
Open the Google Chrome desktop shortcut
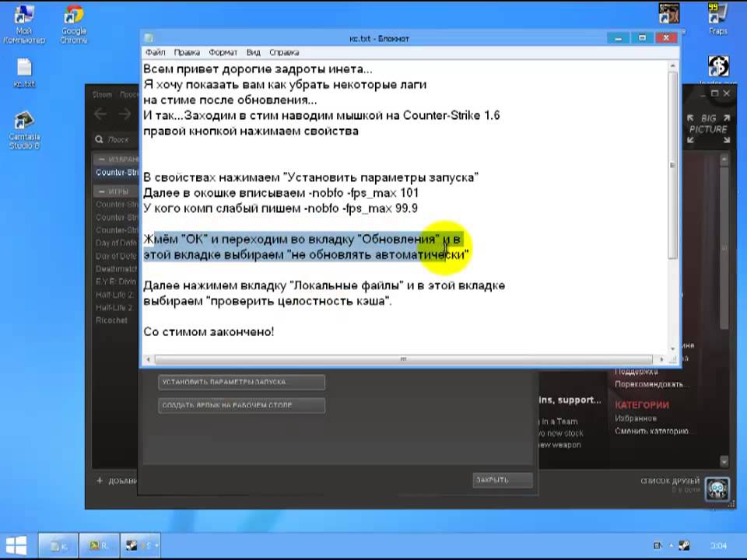(x=73, y=24)
